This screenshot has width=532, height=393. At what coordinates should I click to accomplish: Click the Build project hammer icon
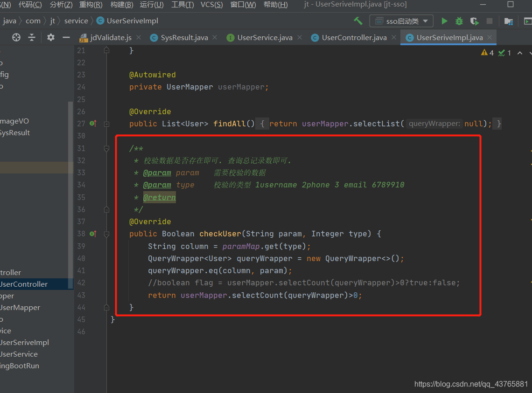point(358,21)
